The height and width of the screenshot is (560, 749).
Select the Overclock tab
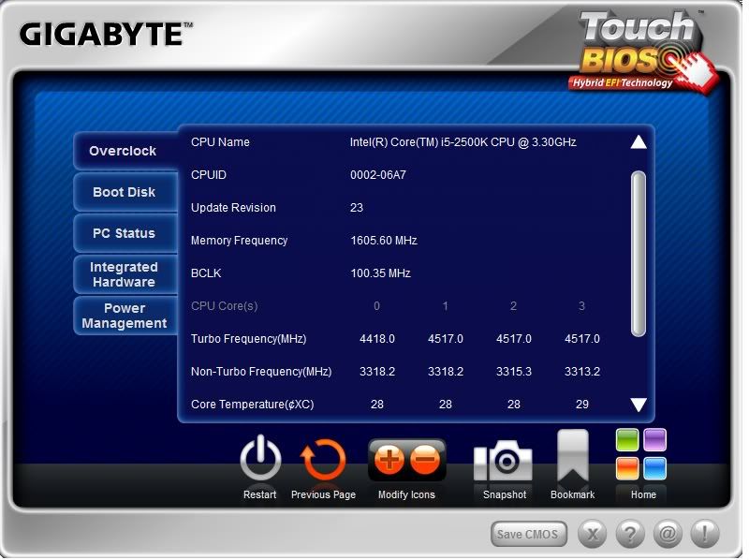click(124, 152)
